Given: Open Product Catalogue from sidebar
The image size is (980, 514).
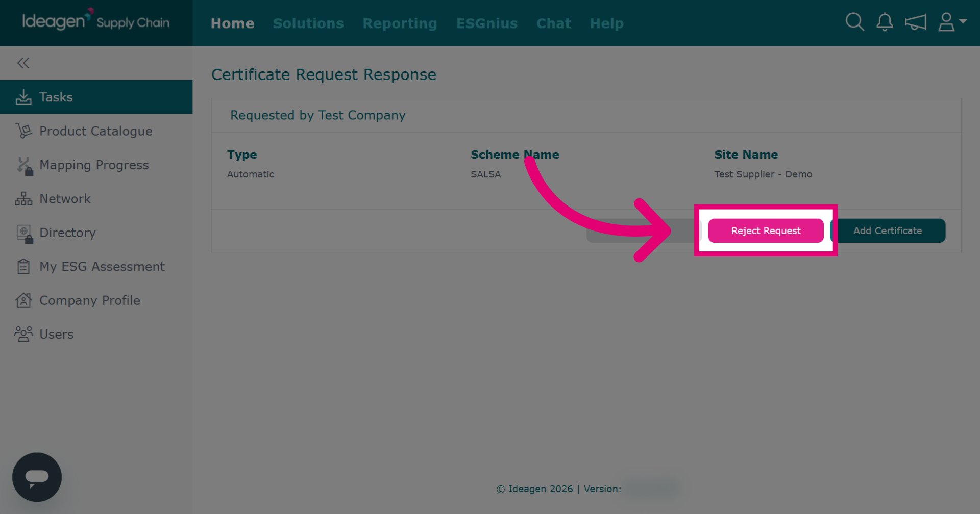Looking at the screenshot, I should click(x=96, y=131).
